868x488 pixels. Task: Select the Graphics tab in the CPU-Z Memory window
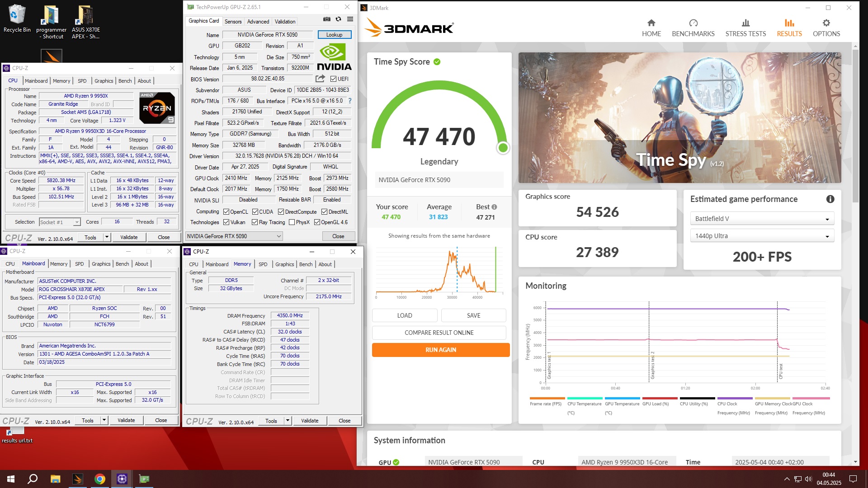click(x=284, y=264)
